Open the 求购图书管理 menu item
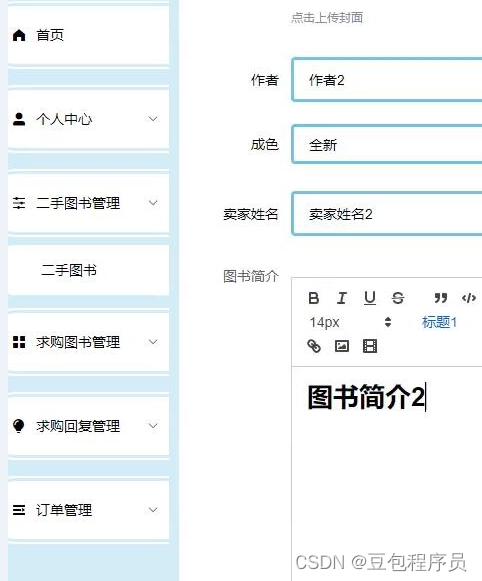 (89, 342)
